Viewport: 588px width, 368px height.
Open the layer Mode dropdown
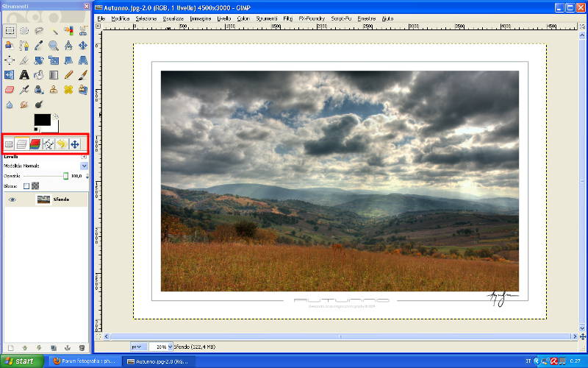[84, 166]
